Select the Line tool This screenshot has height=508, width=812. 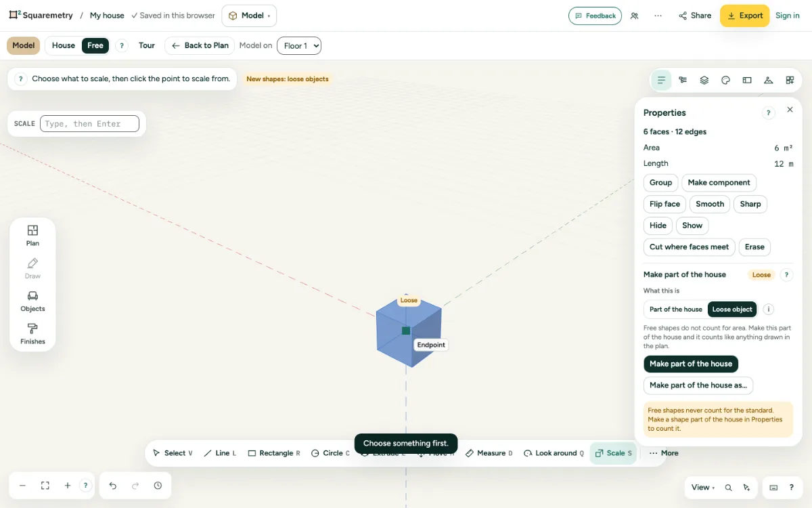[220, 453]
